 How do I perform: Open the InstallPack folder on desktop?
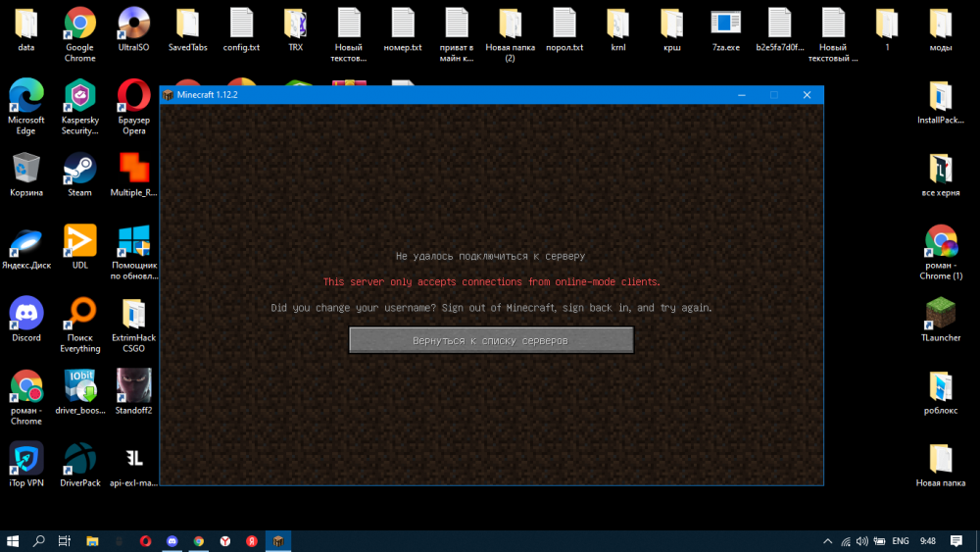(x=941, y=102)
